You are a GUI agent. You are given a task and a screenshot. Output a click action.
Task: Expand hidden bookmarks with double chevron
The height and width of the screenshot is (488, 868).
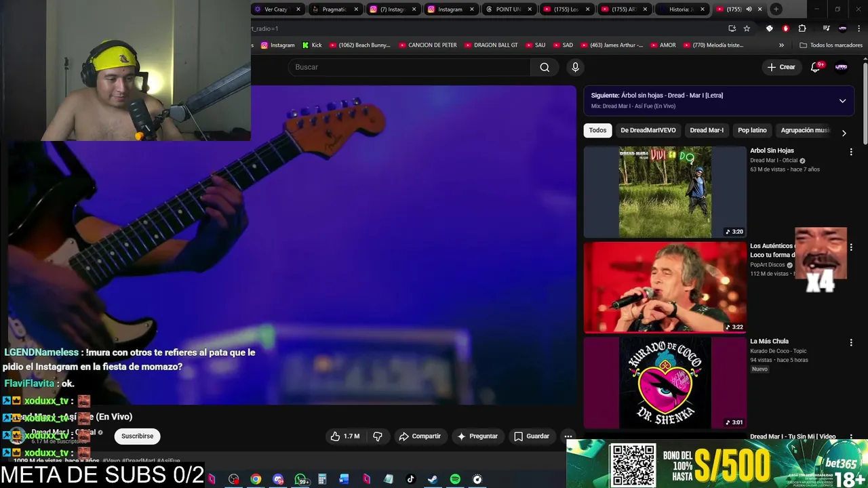[781, 45]
